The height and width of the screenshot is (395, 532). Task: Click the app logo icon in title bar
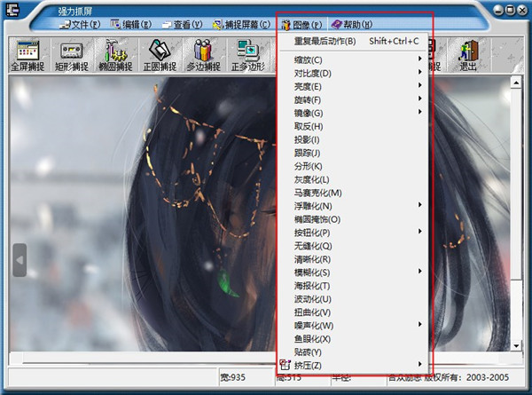(12, 10)
